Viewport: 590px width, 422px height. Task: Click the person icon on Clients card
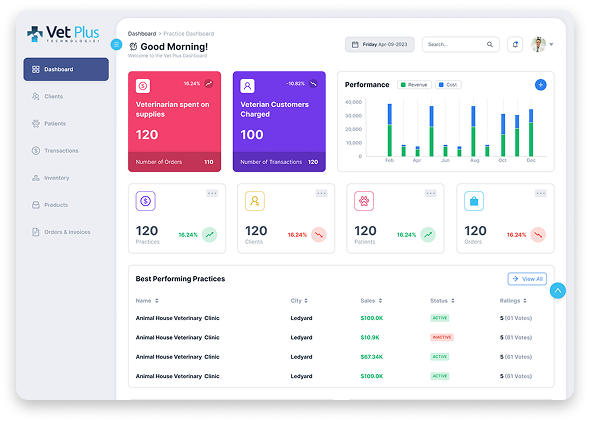255,201
